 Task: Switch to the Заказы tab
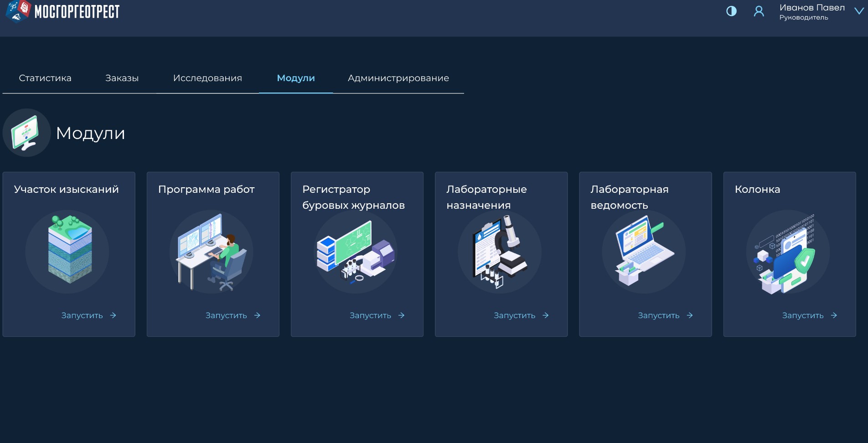122,78
